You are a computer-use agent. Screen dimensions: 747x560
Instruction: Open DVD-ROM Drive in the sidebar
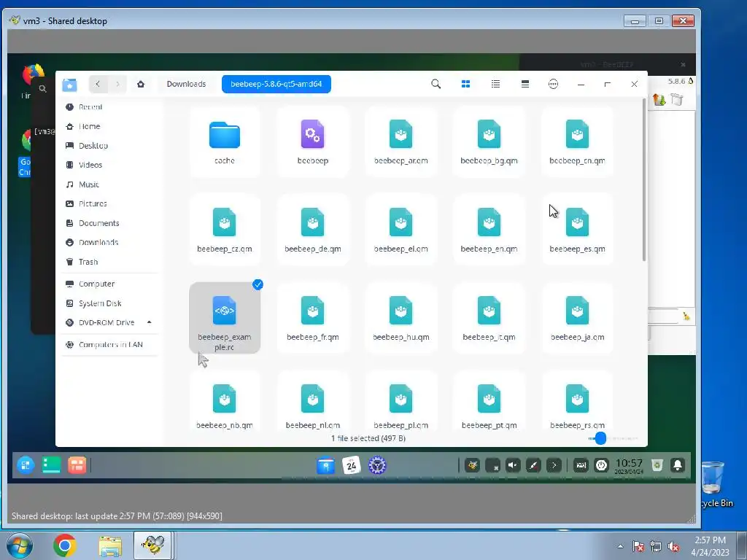click(x=107, y=322)
